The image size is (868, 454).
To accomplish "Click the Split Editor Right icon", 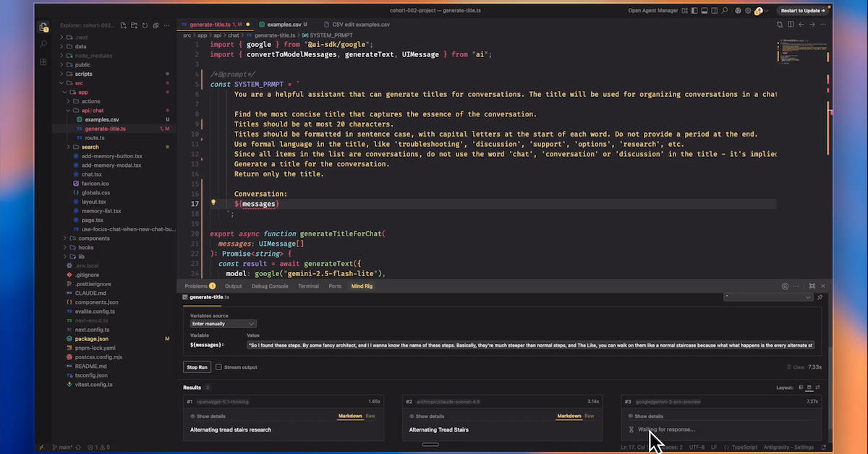I will pos(791,25).
